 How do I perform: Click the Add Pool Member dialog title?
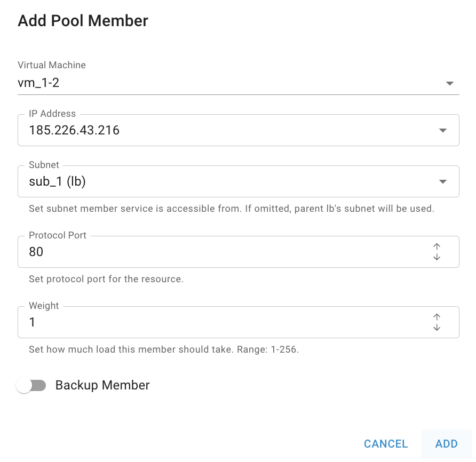click(83, 21)
